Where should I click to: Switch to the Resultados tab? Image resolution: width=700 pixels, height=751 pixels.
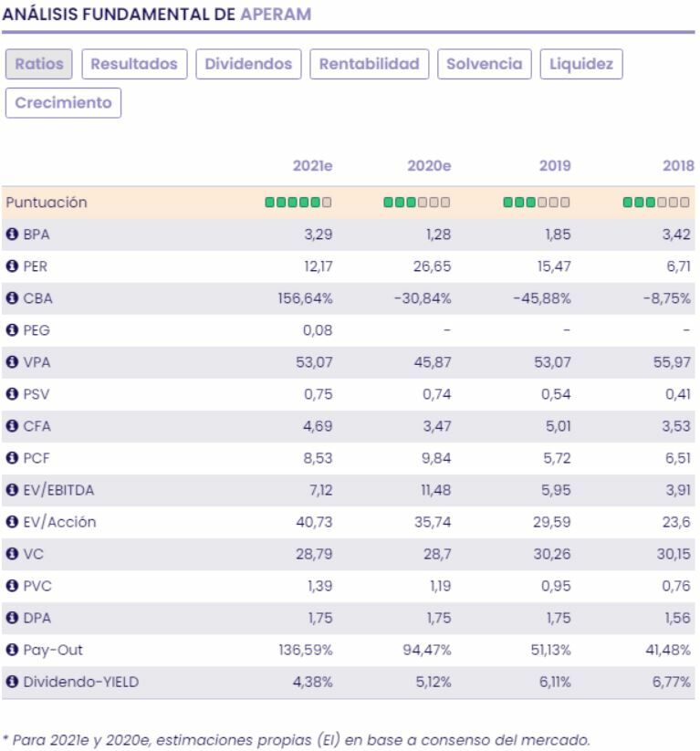[x=135, y=64]
